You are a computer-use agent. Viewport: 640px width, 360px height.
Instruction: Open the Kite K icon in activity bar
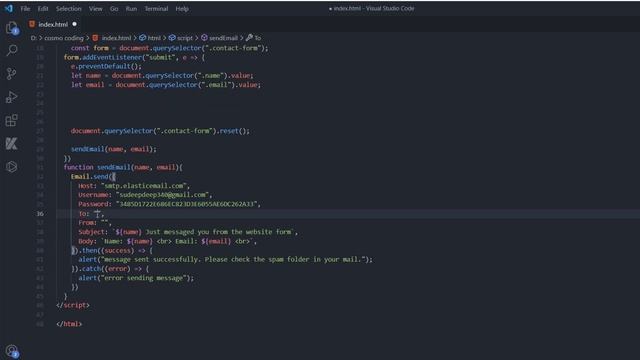point(11,143)
